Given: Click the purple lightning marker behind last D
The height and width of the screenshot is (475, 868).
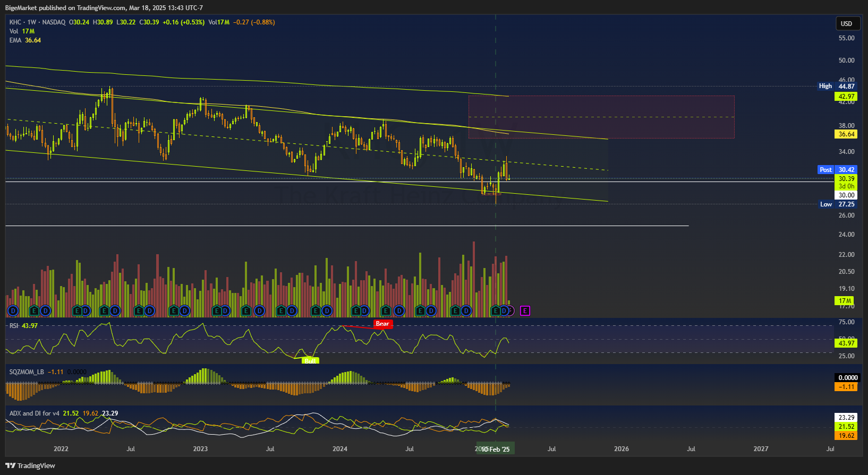Looking at the screenshot, I should [x=511, y=311].
